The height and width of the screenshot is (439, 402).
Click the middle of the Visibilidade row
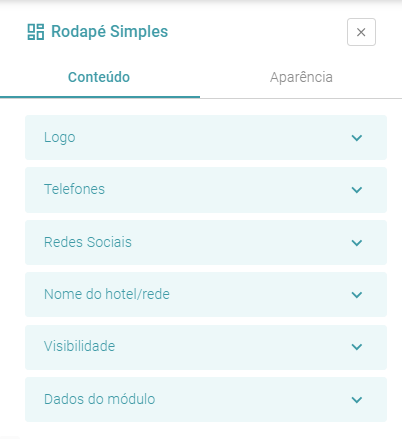pos(206,347)
